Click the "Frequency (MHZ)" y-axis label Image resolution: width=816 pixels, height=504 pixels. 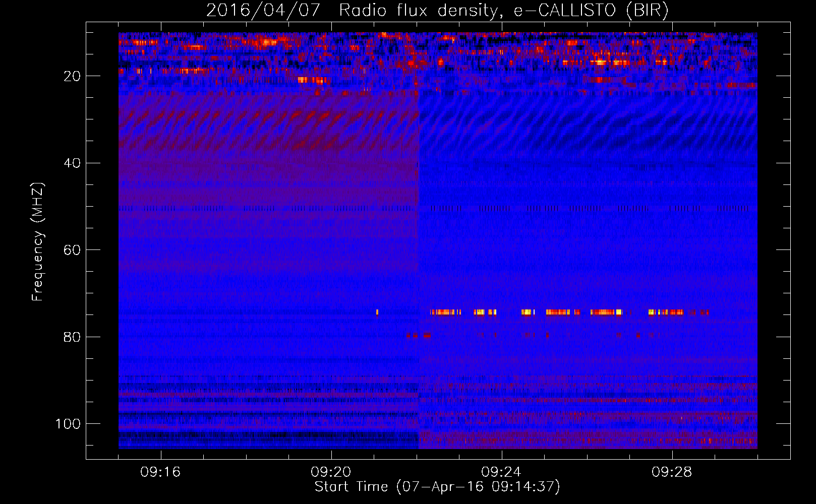coord(38,241)
